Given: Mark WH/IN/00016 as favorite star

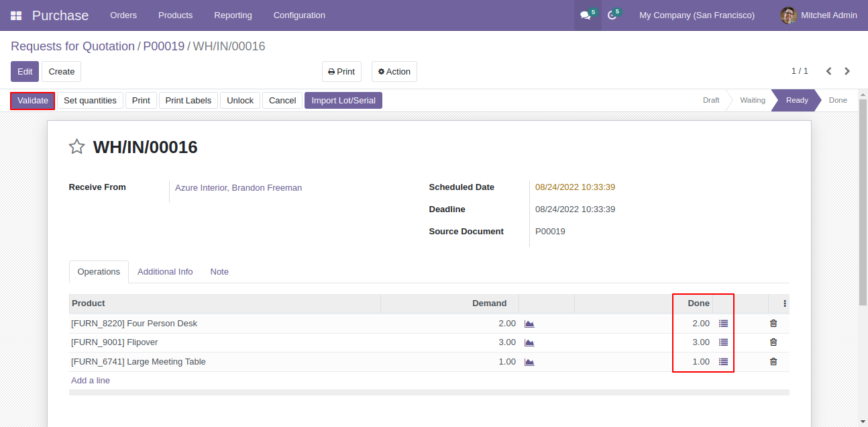Looking at the screenshot, I should point(77,146).
